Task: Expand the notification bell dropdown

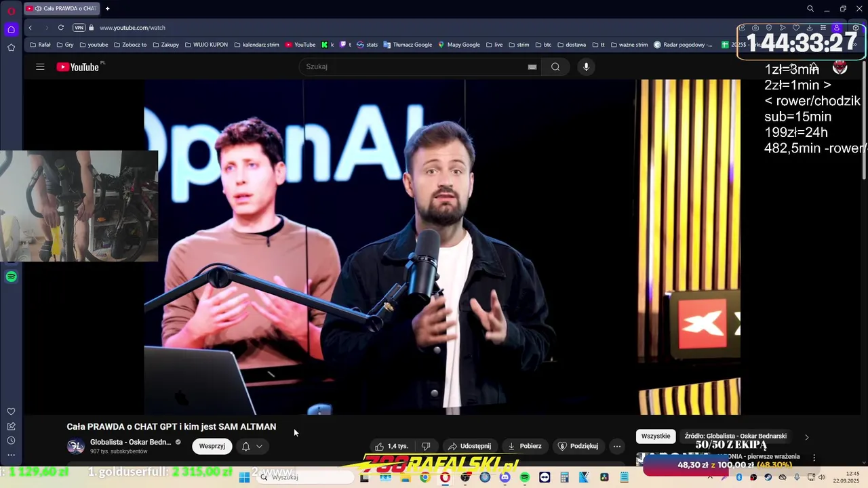Action: point(252,446)
